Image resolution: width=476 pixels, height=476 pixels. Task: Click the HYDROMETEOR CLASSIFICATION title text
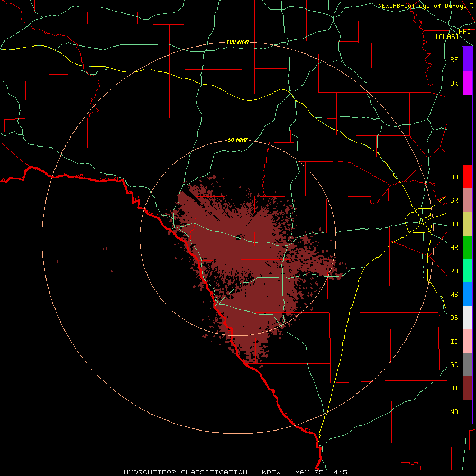point(186,472)
